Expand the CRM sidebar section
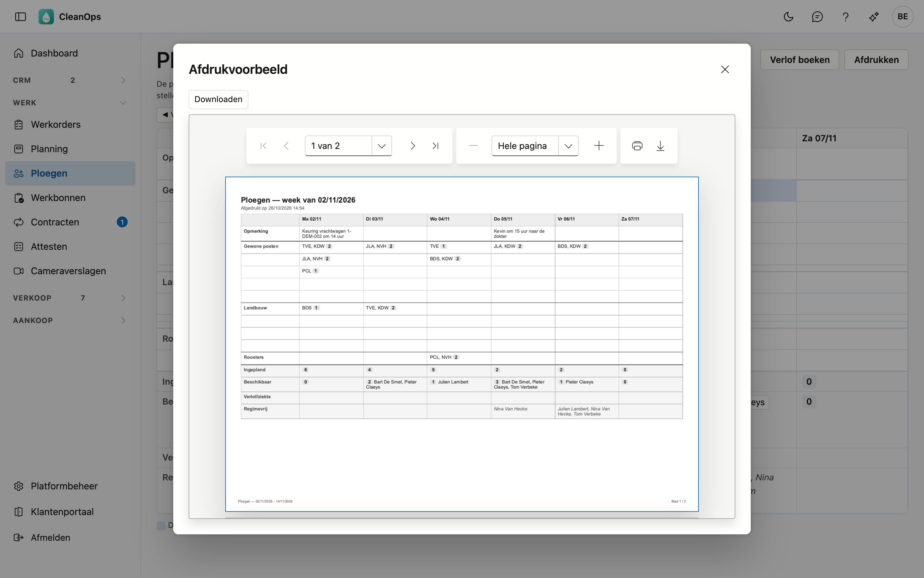This screenshot has height=578, width=924. click(x=70, y=80)
